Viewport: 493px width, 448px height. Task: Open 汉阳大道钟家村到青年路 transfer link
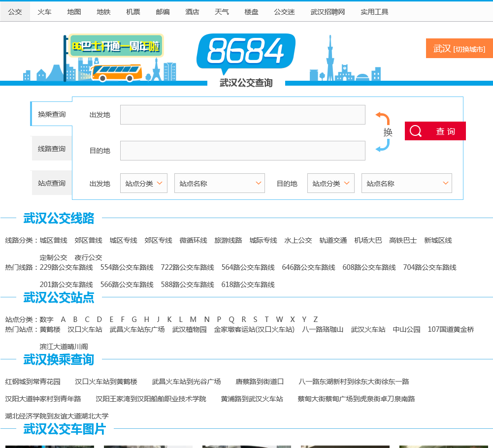(43, 399)
